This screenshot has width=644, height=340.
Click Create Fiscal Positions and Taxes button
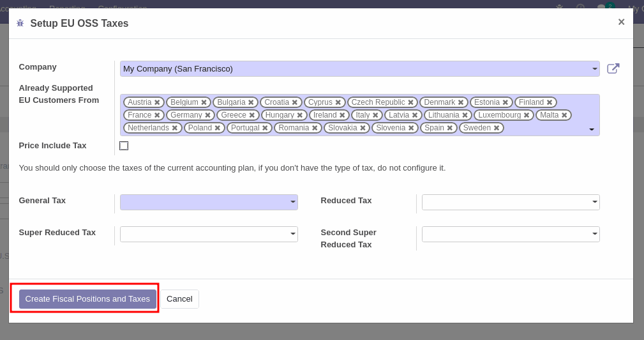pyautogui.click(x=87, y=299)
